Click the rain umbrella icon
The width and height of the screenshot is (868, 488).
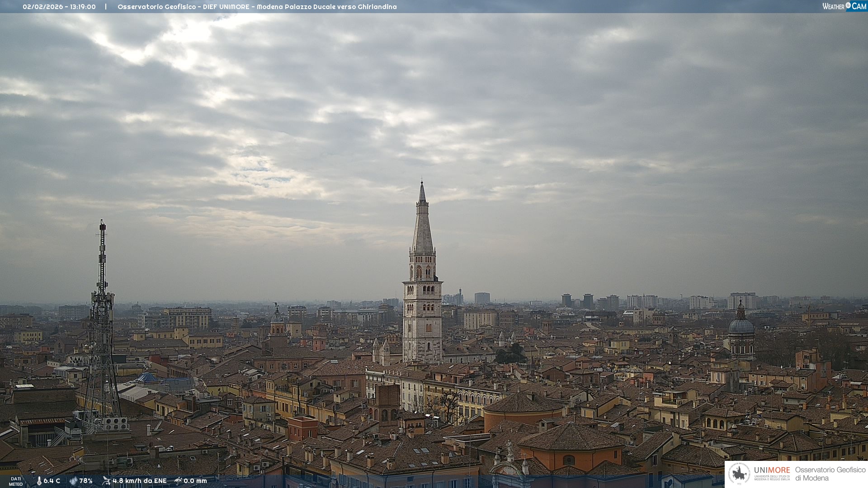[178, 481]
